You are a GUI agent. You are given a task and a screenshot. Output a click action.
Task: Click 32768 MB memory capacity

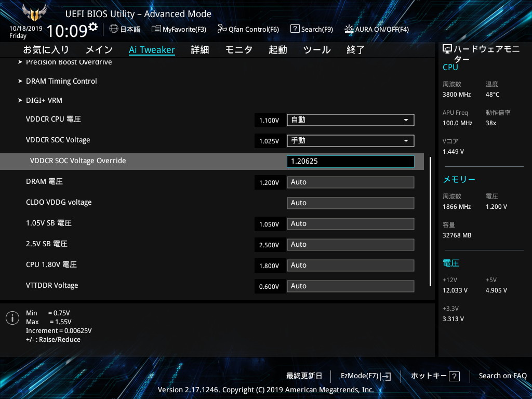point(457,235)
